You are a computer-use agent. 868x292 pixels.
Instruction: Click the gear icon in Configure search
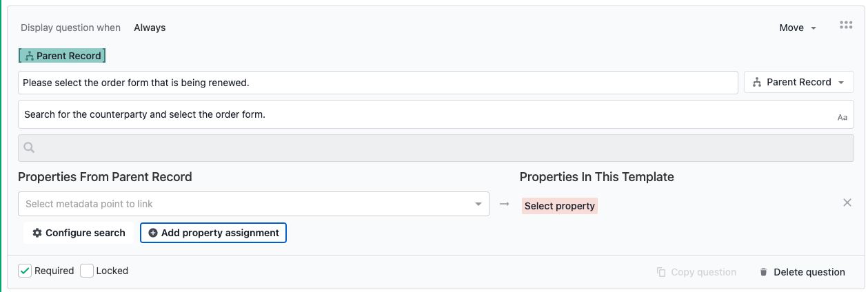[x=37, y=233]
